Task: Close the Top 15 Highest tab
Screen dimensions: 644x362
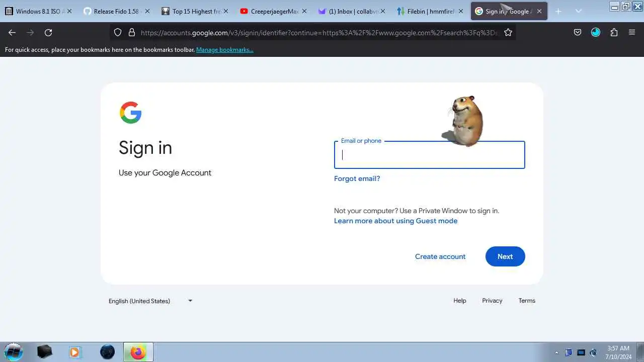Action: (225, 11)
